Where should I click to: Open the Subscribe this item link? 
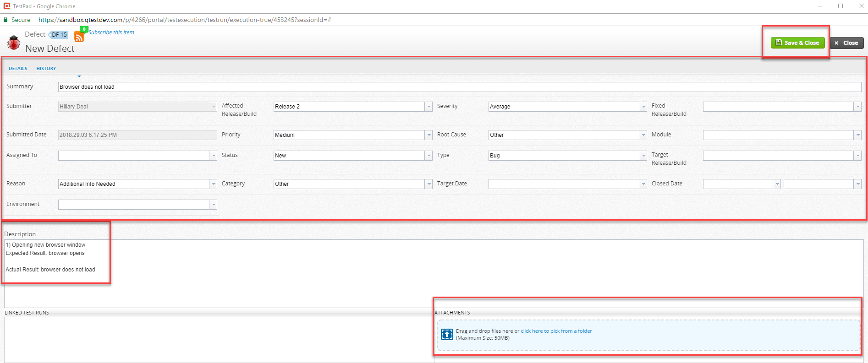111,33
